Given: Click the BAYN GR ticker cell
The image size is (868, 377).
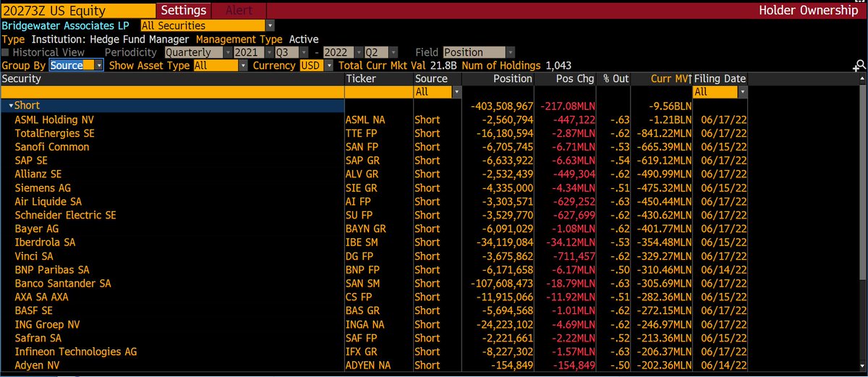Looking at the screenshot, I should click(366, 229).
